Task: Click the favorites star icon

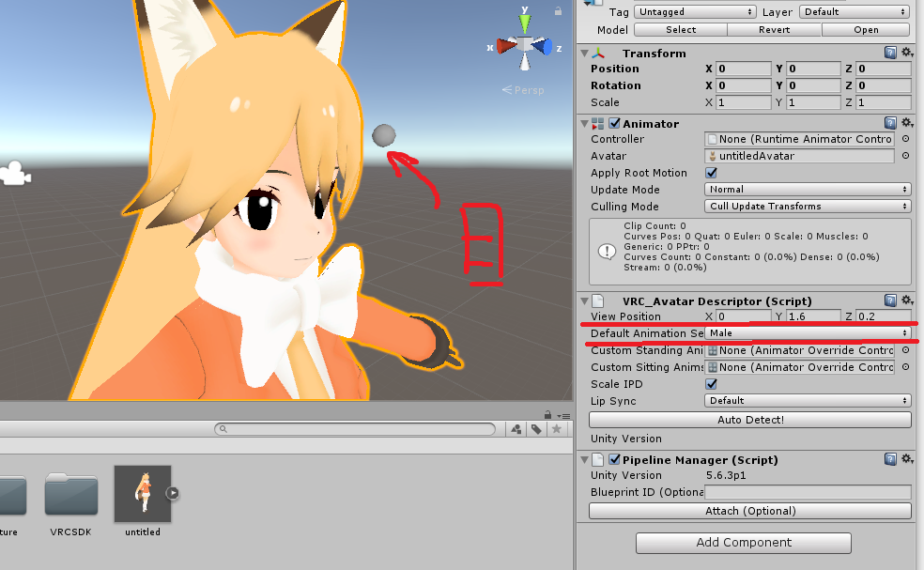Action: pyautogui.click(x=556, y=429)
